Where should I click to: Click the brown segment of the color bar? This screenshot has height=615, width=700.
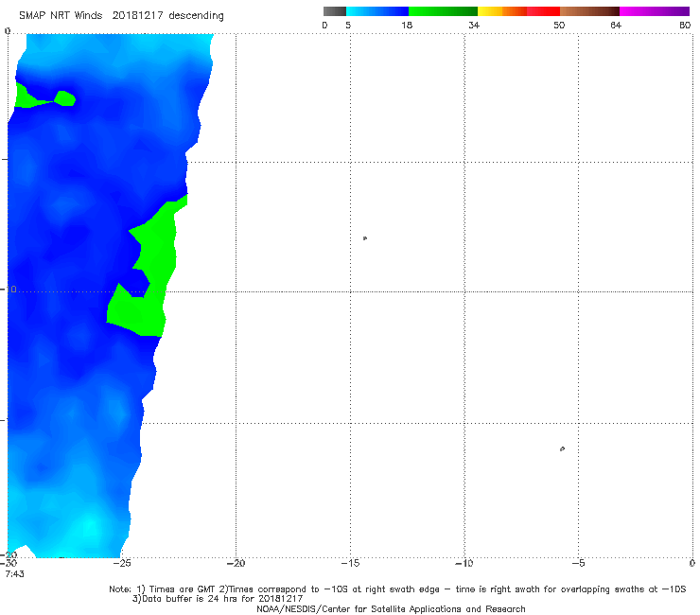(589, 11)
